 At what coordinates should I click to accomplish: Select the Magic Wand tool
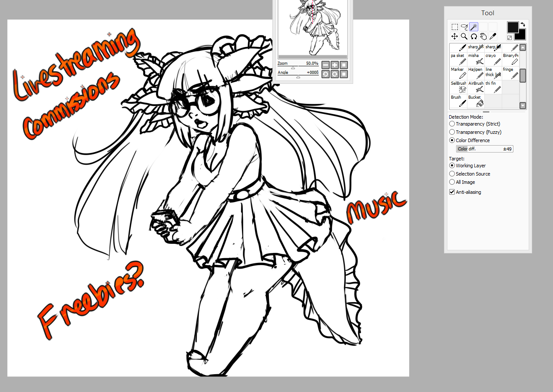474,27
